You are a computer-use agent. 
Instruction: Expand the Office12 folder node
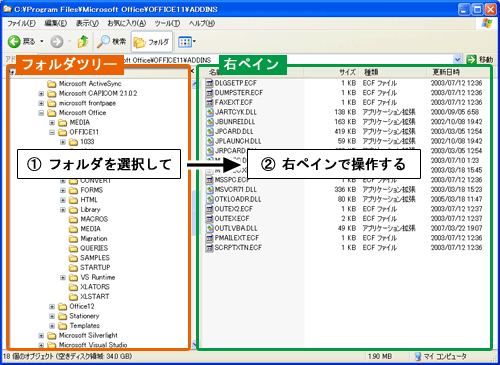coord(52,306)
